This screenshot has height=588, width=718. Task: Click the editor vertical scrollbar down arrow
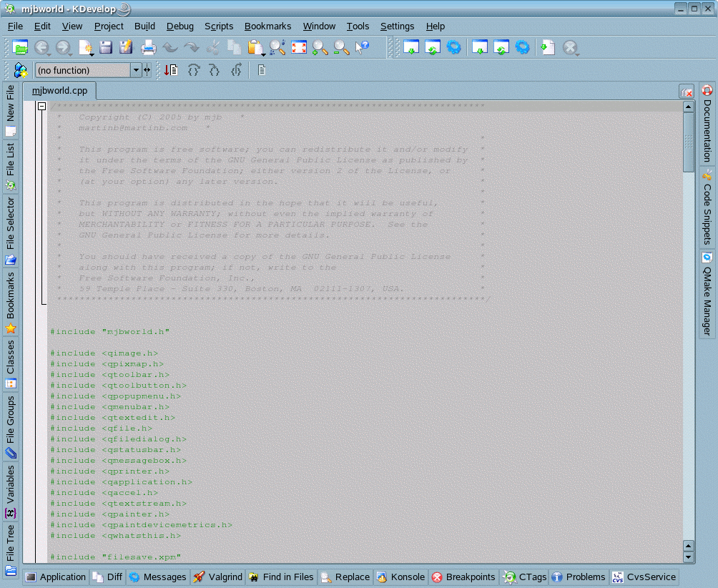pyautogui.click(x=688, y=557)
